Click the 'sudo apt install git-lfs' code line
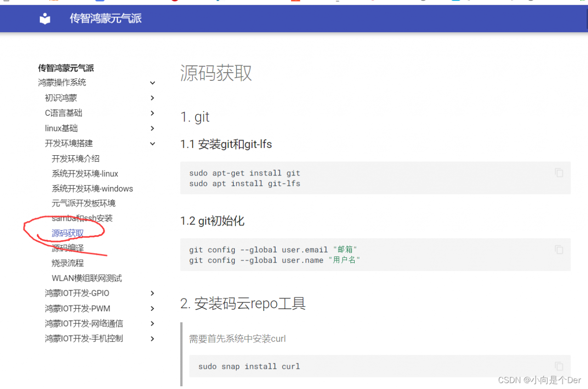The width and height of the screenshot is (588, 389). [x=244, y=183]
